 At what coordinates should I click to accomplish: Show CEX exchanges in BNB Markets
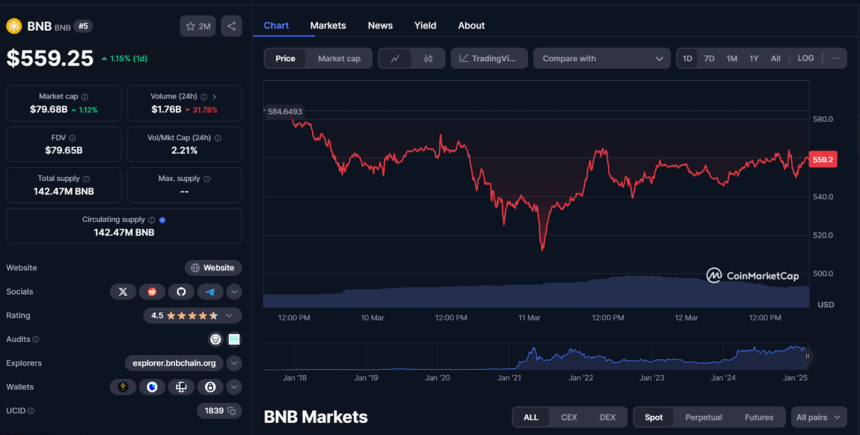click(x=569, y=417)
